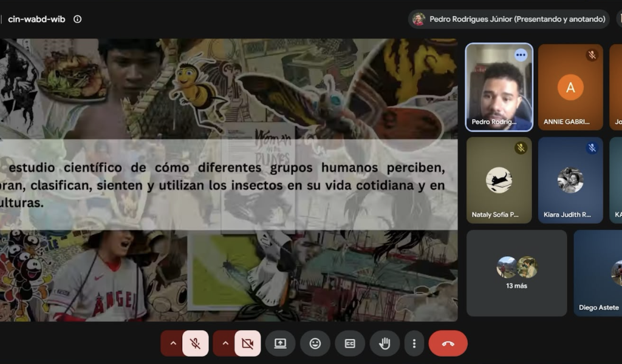Open emoji reactions
Image resolution: width=622 pixels, height=364 pixels.
click(315, 343)
